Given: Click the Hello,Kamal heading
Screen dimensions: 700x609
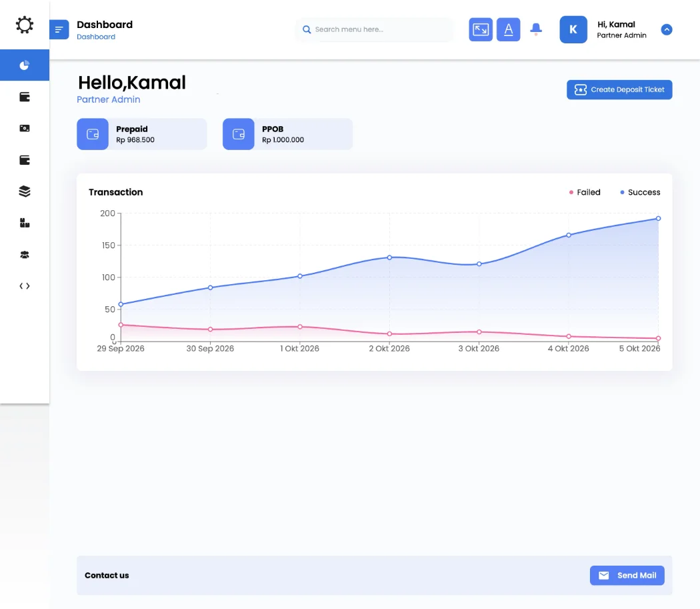Looking at the screenshot, I should [x=132, y=83].
